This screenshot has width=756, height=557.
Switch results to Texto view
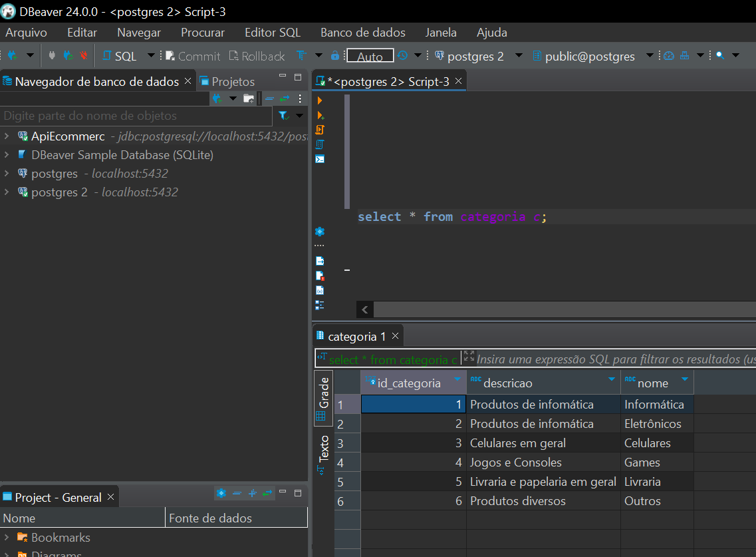click(x=323, y=454)
